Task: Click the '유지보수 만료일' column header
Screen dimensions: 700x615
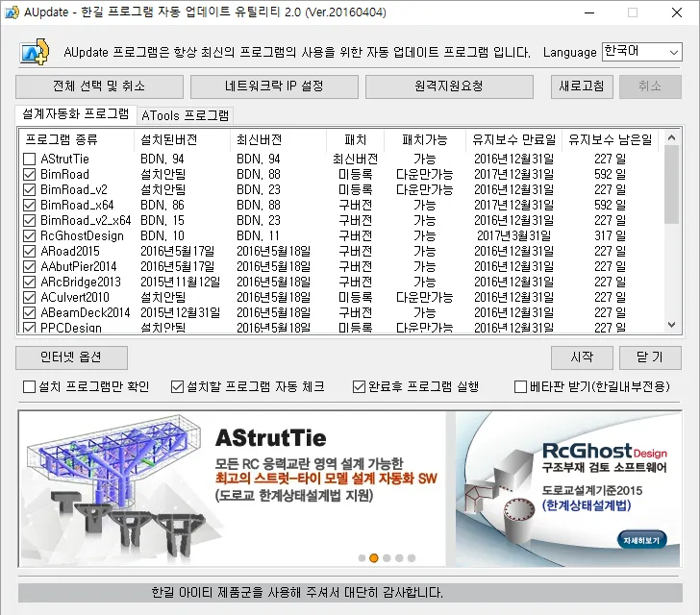Action: (x=513, y=139)
